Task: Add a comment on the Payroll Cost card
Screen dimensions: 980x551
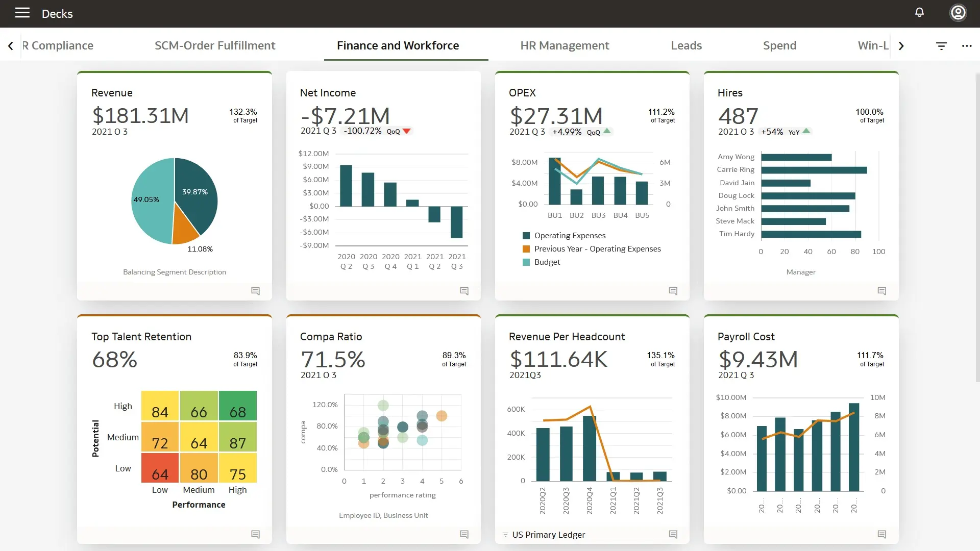Action: pyautogui.click(x=881, y=534)
